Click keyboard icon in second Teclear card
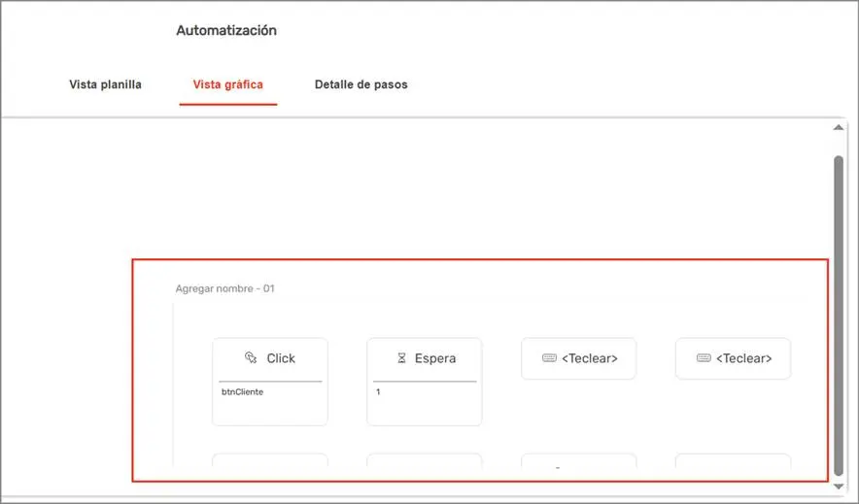Viewport: 859px width, 504px height. [704, 358]
